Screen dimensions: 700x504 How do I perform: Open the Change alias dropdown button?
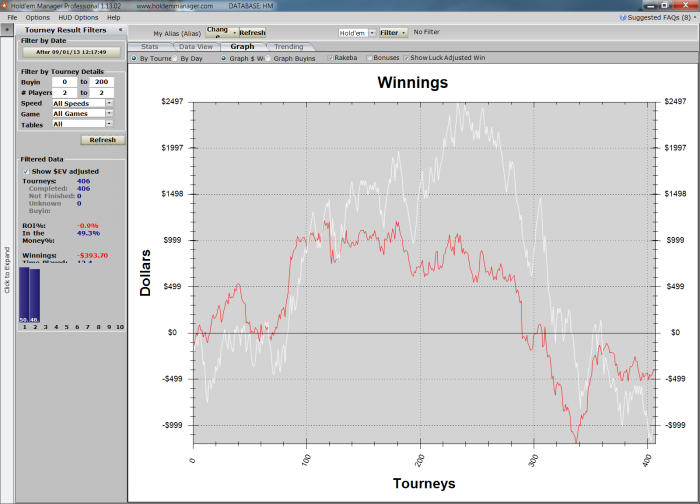coord(222,33)
